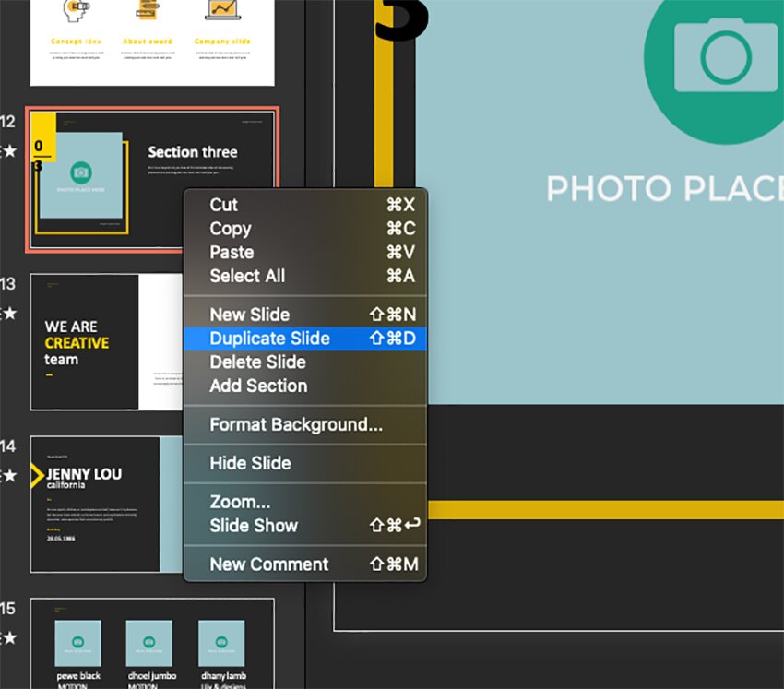The height and width of the screenshot is (689, 784).
Task: Click Duplicate Slide menu option
Action: [x=269, y=339]
